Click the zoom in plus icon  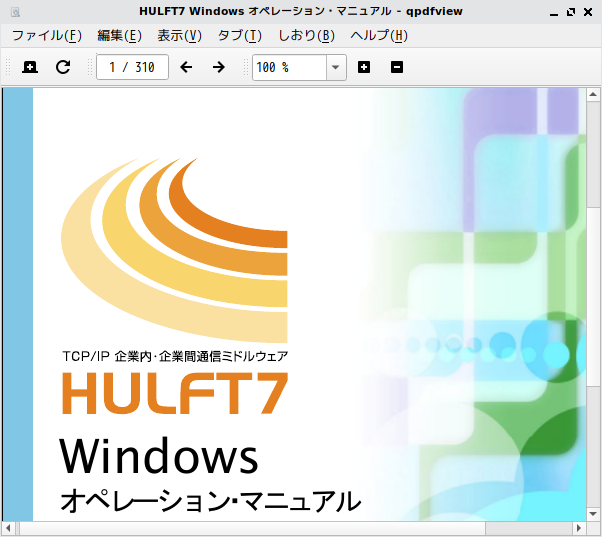point(364,67)
